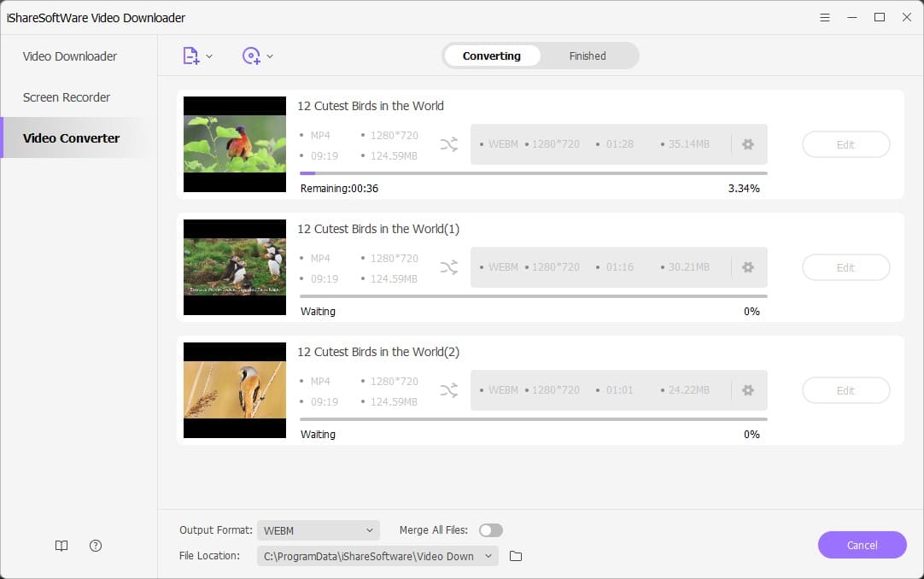924x579 pixels.
Task: Open settings gear for third video row
Action: 748,390
